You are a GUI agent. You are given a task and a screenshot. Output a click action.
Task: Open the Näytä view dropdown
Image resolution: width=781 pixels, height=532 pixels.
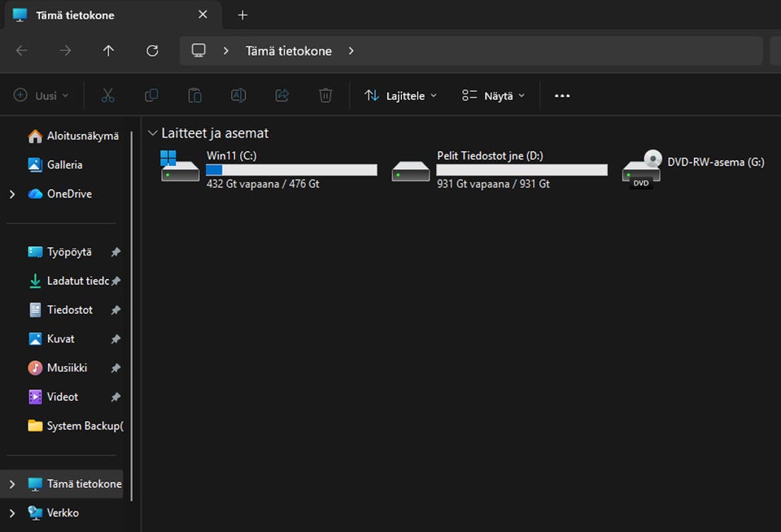pyautogui.click(x=493, y=95)
